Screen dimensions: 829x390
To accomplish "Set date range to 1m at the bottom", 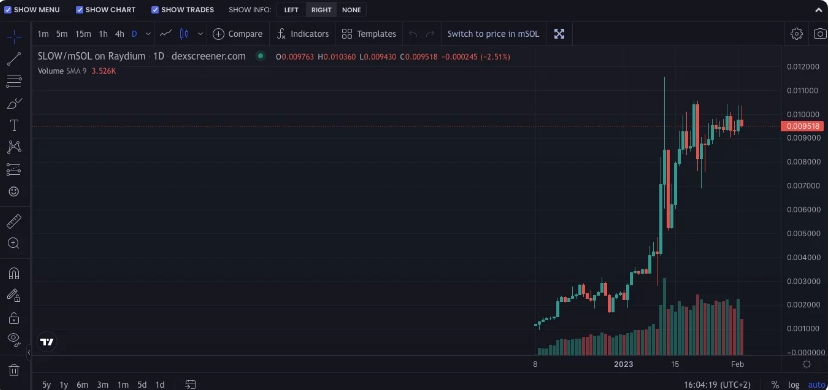I will point(123,385).
